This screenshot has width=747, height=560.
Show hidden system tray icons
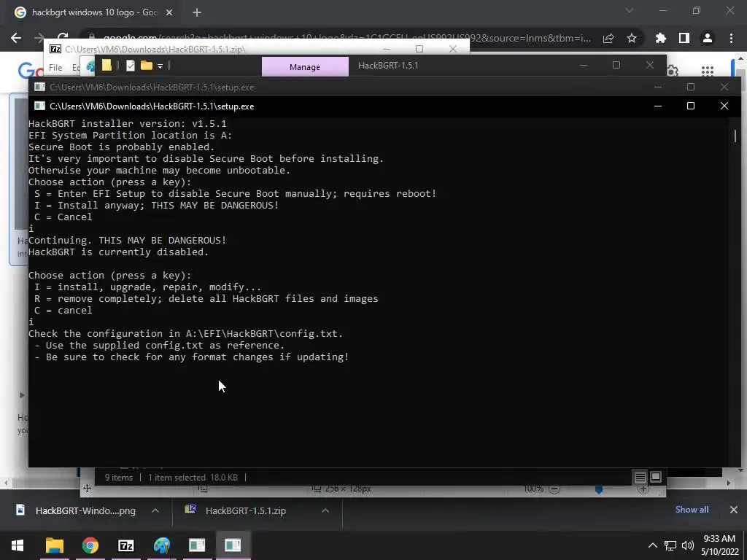coord(653,545)
